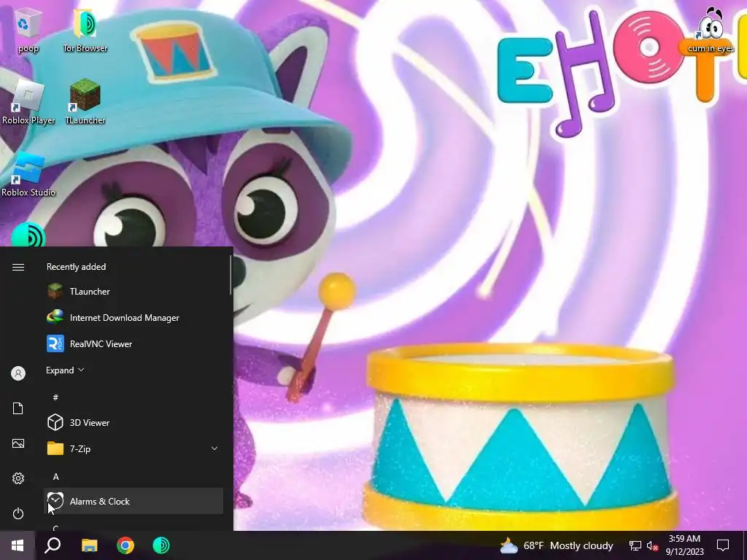Open the weather widget showing 68°F
Image resolution: width=747 pixels, height=560 pixels.
pos(556,545)
